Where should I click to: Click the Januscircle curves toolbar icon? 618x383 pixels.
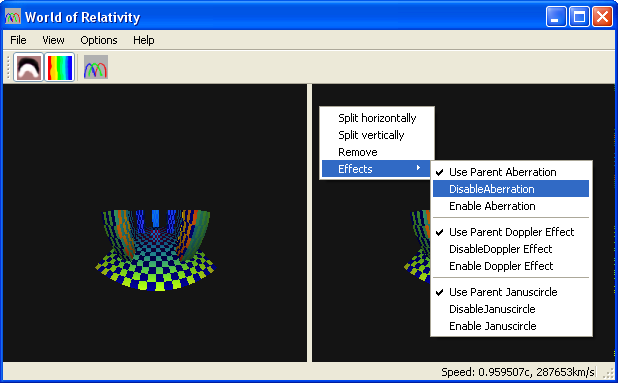96,67
